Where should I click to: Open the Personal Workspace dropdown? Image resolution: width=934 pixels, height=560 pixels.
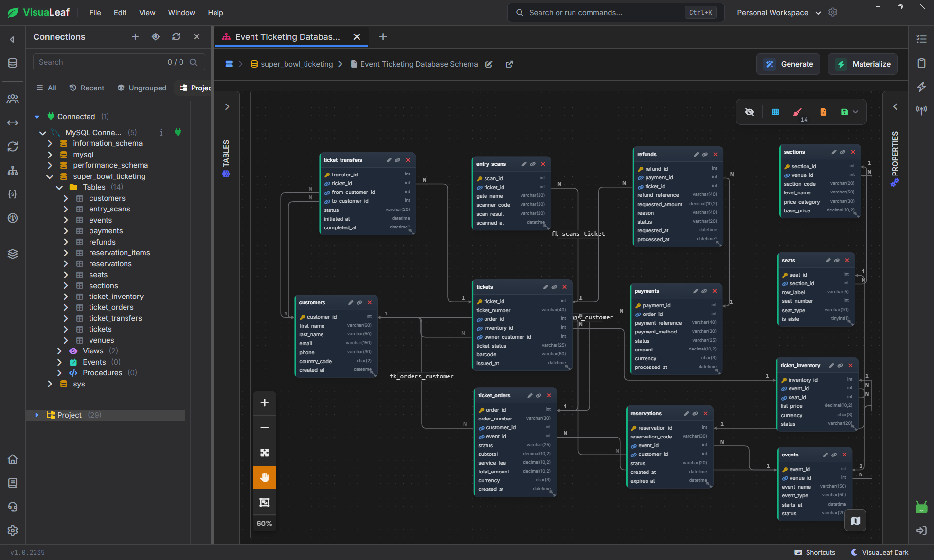pos(778,13)
